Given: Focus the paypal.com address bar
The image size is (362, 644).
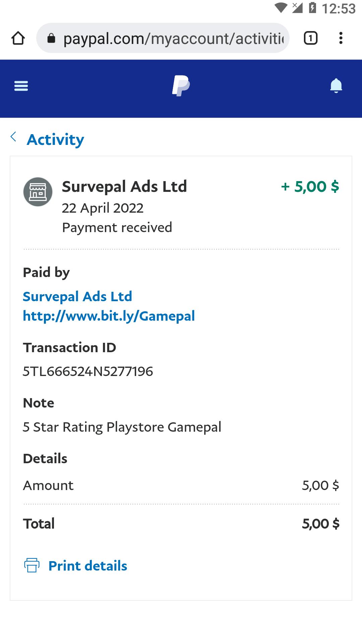Looking at the screenshot, I should tap(173, 39).
